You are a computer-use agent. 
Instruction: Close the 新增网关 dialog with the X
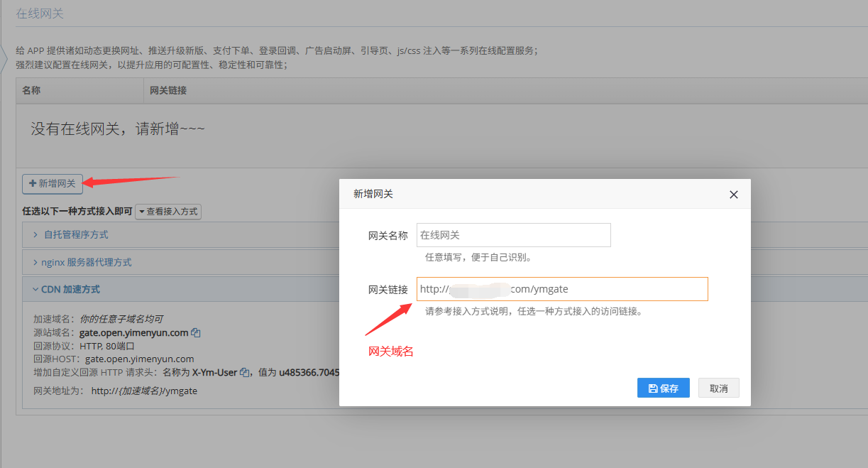pyautogui.click(x=734, y=195)
